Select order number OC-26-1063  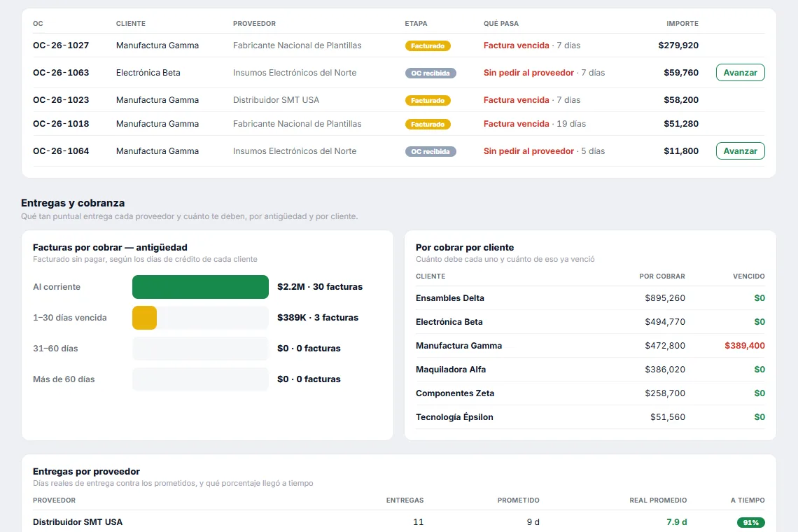61,73
